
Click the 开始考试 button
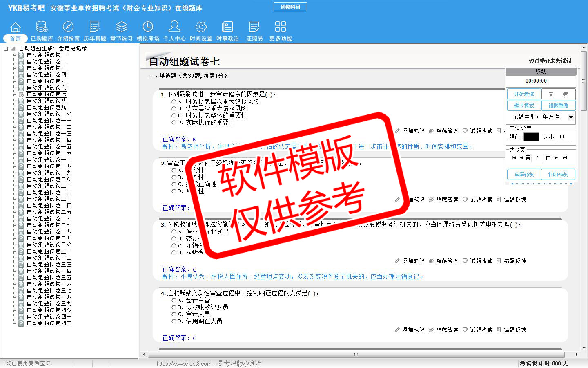(x=524, y=94)
